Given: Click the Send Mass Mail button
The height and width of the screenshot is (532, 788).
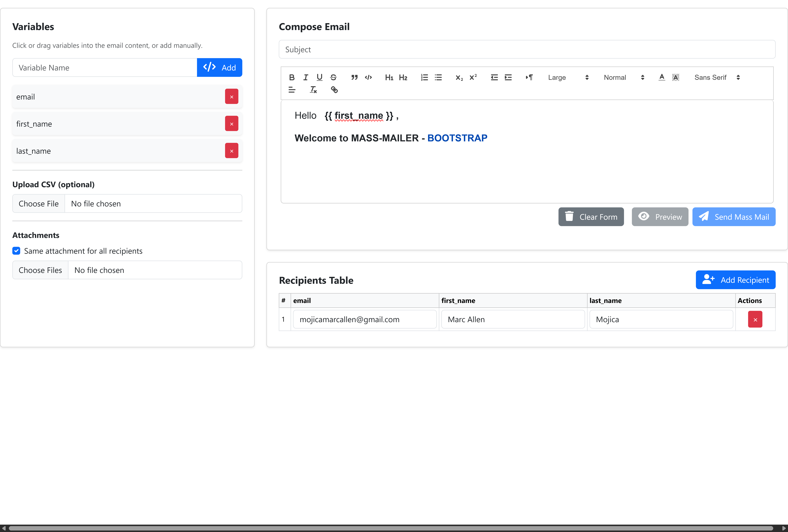Looking at the screenshot, I should point(734,217).
